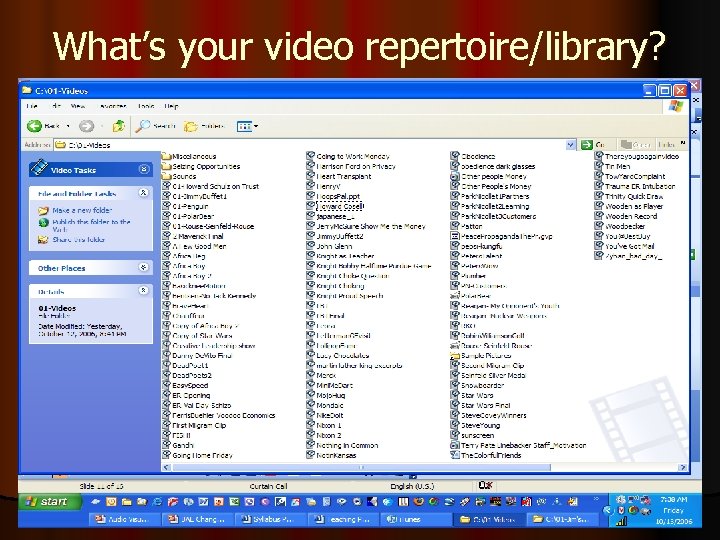Select the A Few Good Men file name
Image resolution: width=720 pixels, height=540 pixels.
[199, 246]
